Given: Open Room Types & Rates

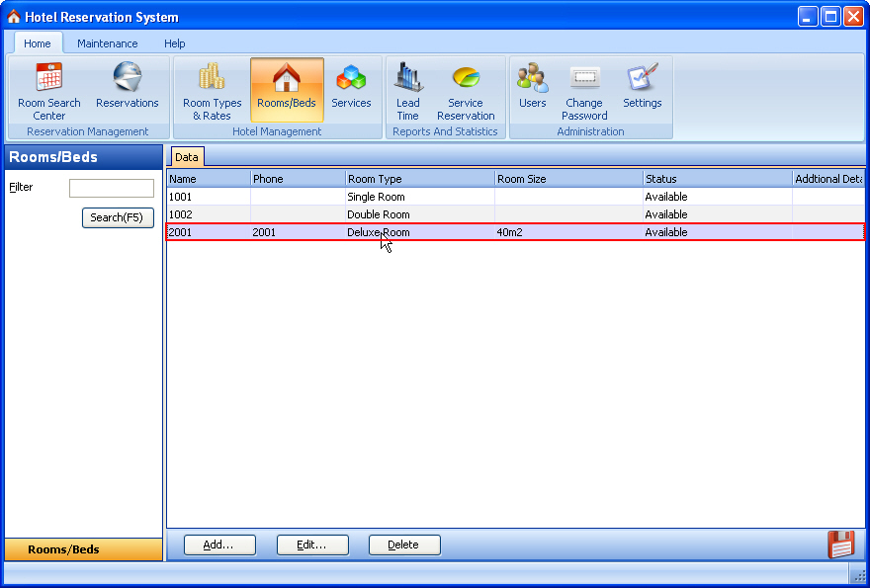Looking at the screenshot, I should pos(212,91).
